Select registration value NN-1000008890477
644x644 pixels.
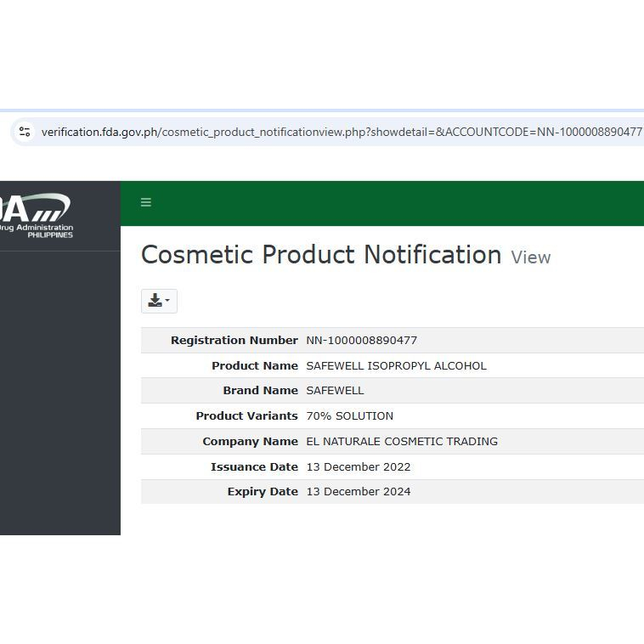click(x=362, y=340)
